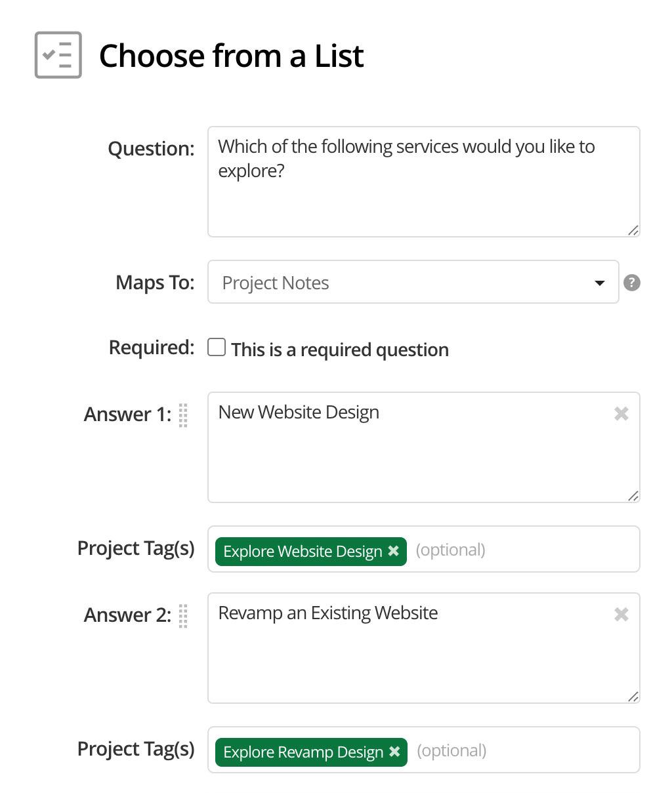The width and height of the screenshot is (672, 793).
Task: Click the Answer 1 box resize handle
Action: click(633, 496)
